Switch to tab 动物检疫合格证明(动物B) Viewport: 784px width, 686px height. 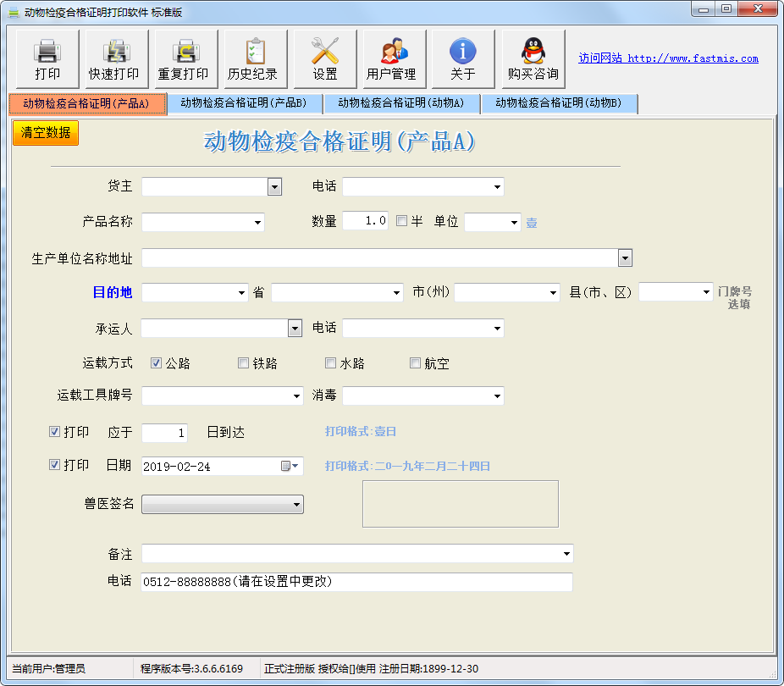coord(559,103)
